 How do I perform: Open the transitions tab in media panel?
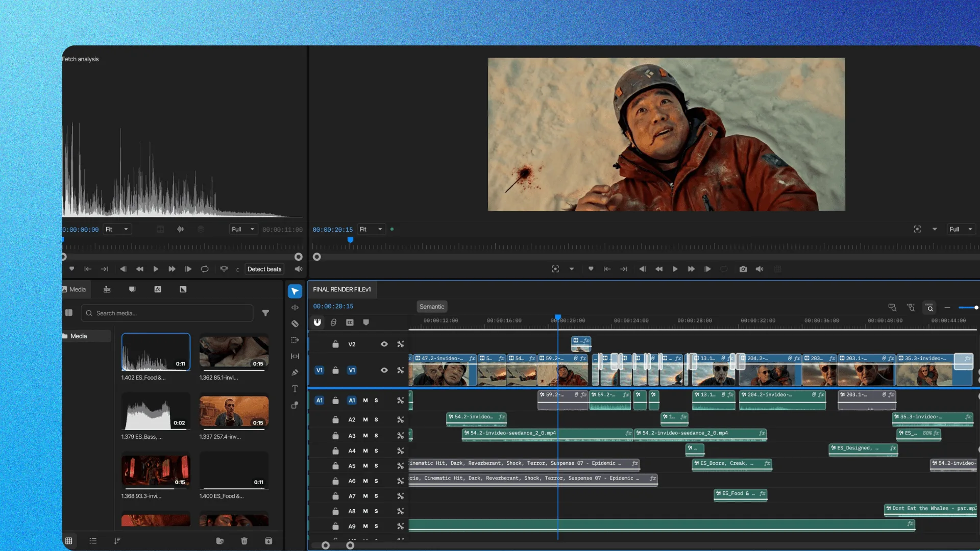pyautogui.click(x=183, y=289)
